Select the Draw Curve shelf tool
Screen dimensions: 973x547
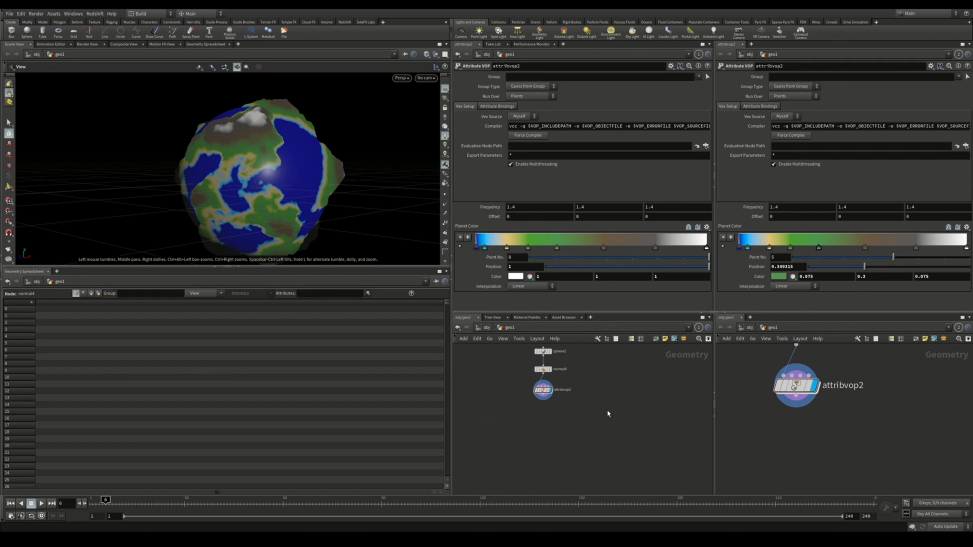154,32
